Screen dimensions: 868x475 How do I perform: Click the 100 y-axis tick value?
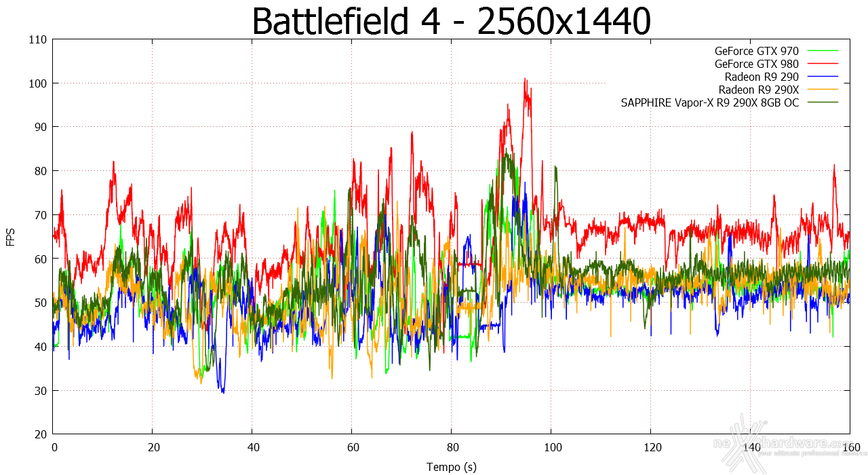pos(38,83)
